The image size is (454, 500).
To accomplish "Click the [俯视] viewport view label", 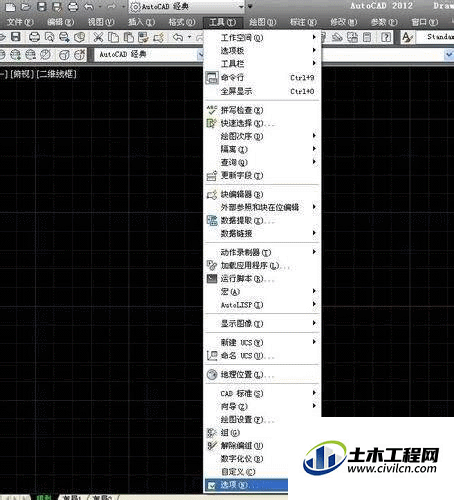I will (x=22, y=74).
